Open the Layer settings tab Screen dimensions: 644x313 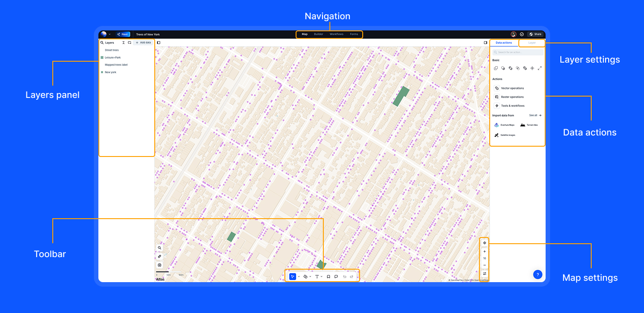click(x=532, y=43)
